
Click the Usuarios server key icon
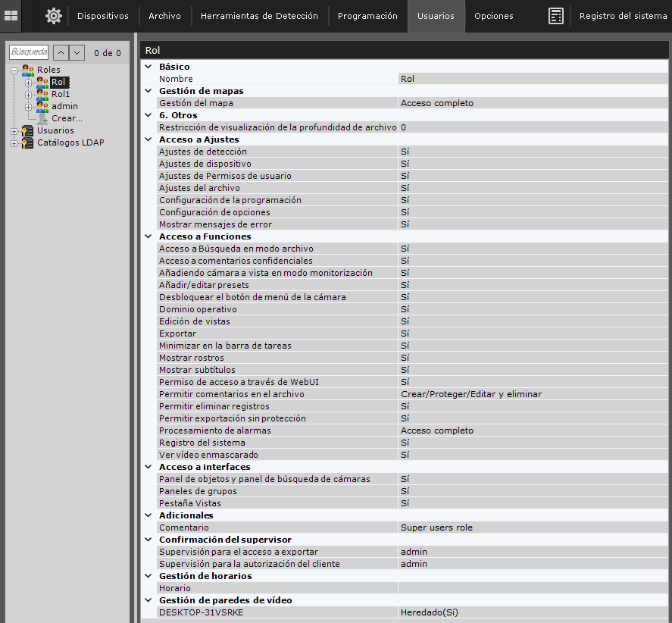click(28, 130)
